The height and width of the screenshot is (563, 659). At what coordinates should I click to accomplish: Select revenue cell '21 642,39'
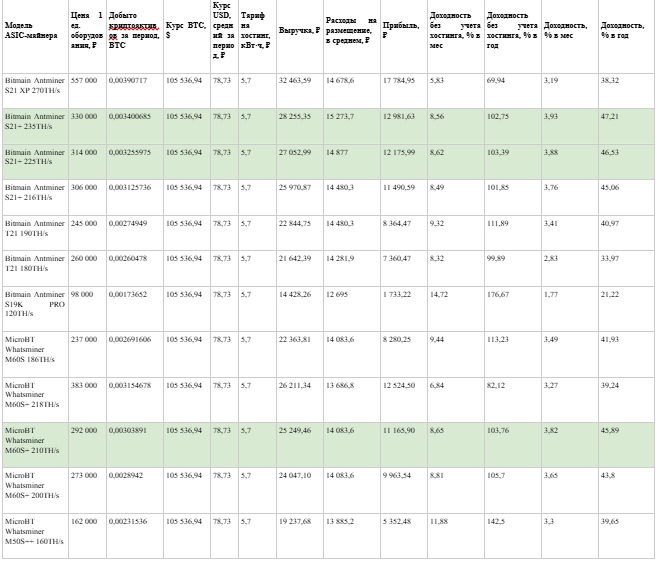tap(300, 269)
